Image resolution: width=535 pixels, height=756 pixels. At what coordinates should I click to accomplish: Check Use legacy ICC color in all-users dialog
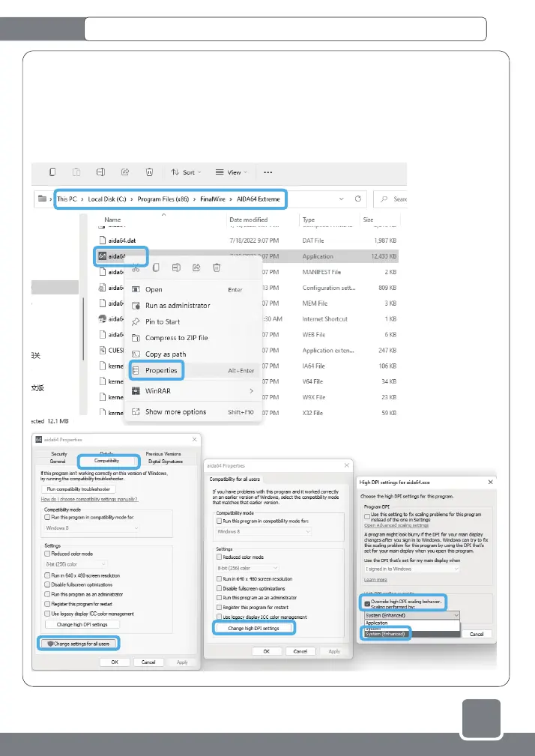click(220, 617)
